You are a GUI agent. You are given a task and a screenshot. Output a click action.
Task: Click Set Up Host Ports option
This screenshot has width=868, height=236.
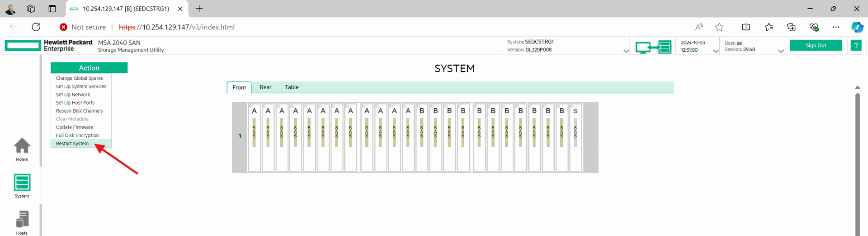click(75, 103)
